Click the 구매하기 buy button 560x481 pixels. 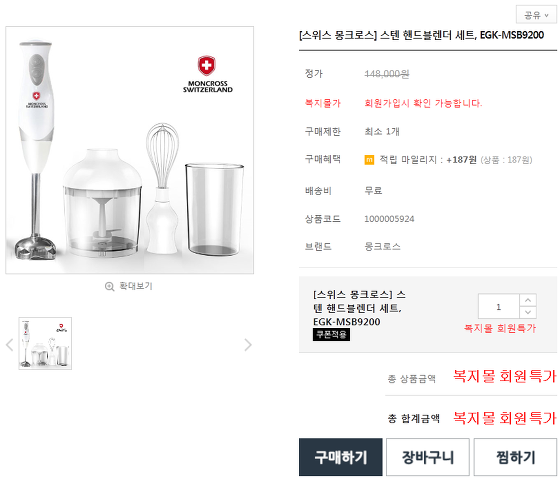(x=341, y=457)
